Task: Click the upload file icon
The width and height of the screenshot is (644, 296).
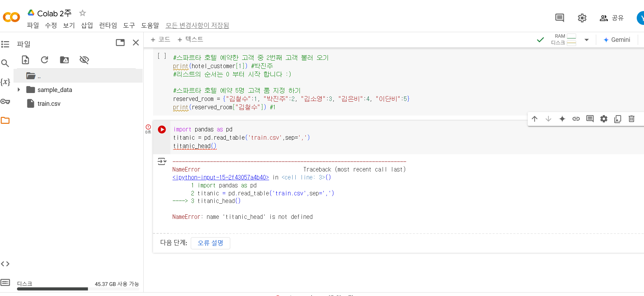Action: click(x=26, y=60)
